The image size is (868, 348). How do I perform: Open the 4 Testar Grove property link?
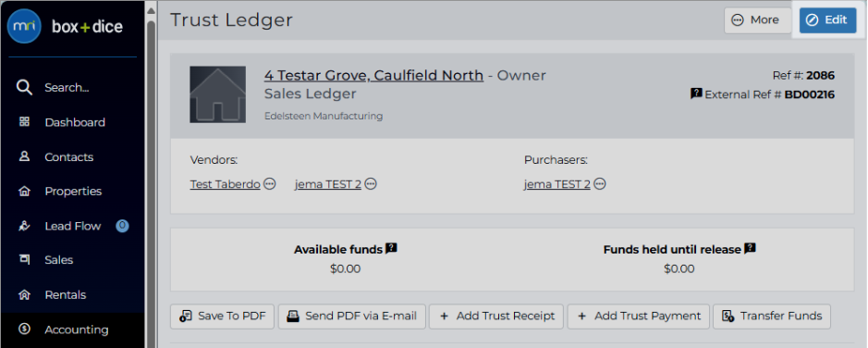click(373, 75)
